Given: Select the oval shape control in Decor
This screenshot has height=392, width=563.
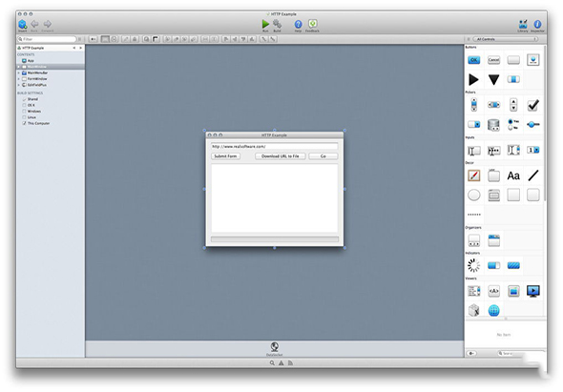Looking at the screenshot, I should point(474,195).
